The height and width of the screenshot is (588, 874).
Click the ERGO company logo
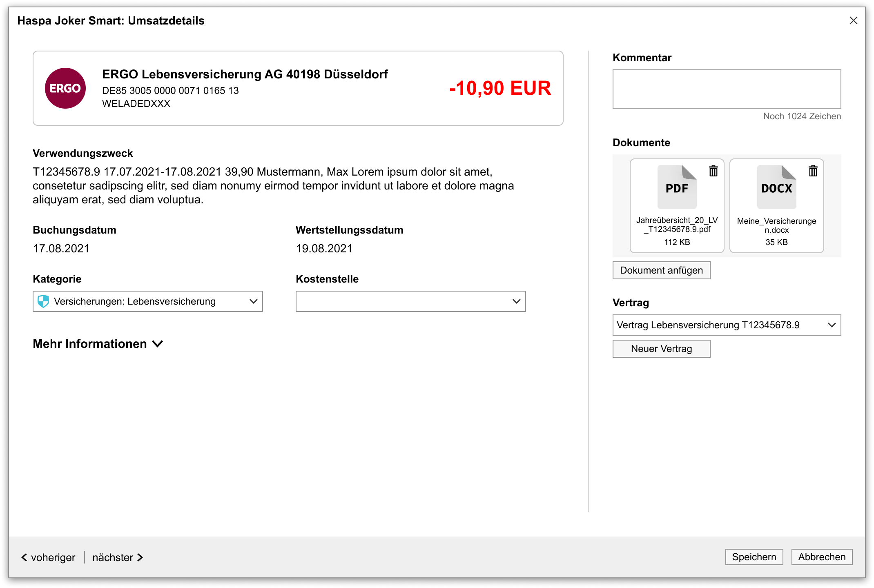(x=65, y=87)
